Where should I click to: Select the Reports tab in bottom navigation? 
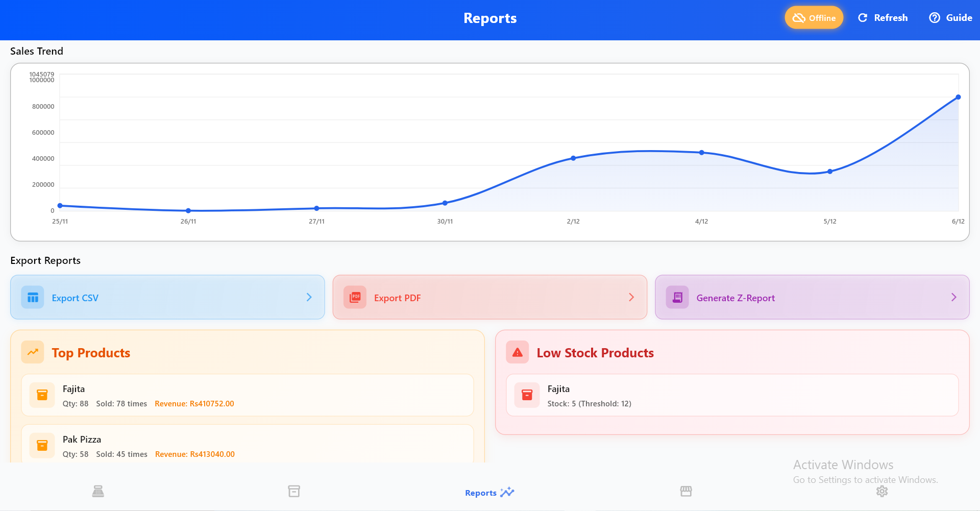[489, 492]
